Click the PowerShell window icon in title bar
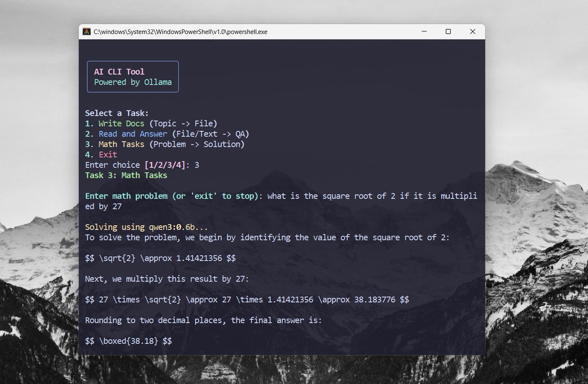 click(x=88, y=31)
